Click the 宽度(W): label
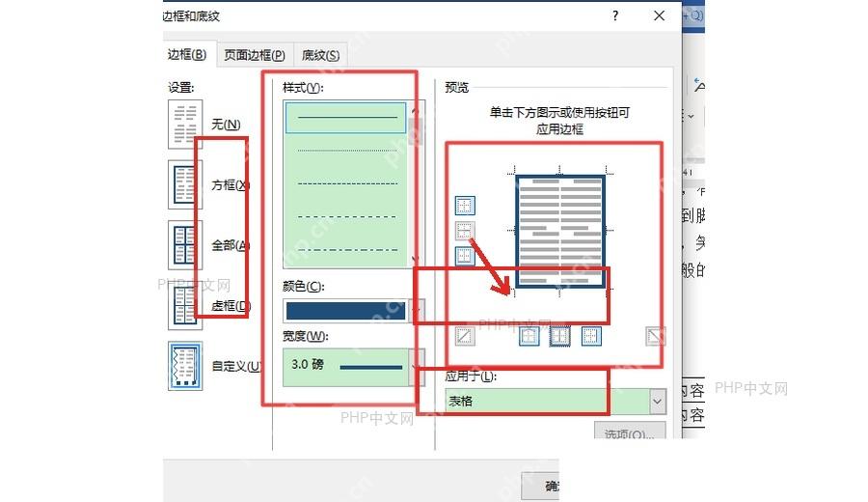 click(x=305, y=336)
